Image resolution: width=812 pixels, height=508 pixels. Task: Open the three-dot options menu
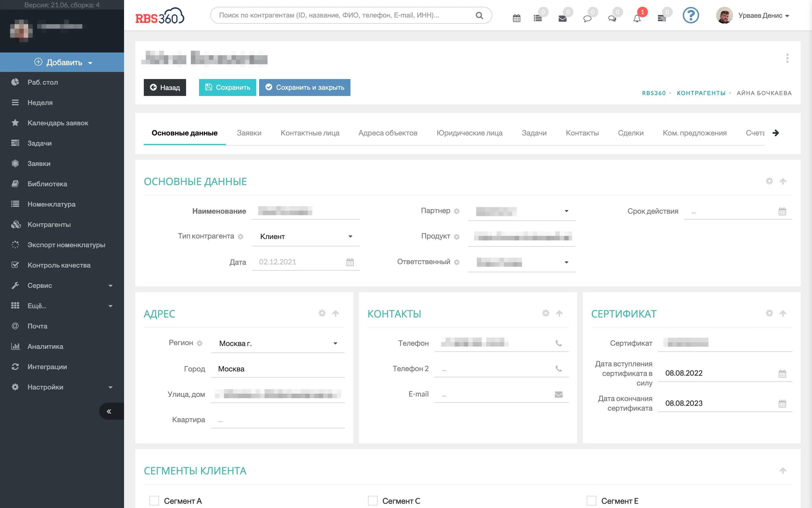point(787,58)
